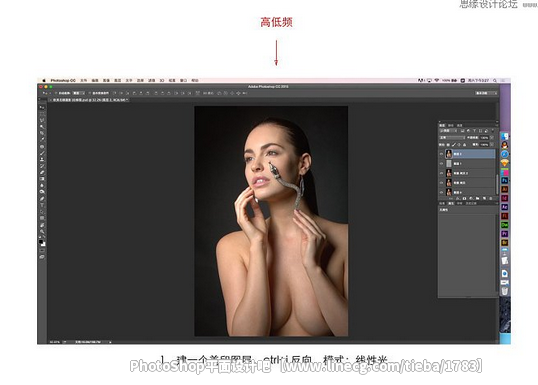Open auto-select layer/group dropdown in options bar

coord(79,93)
